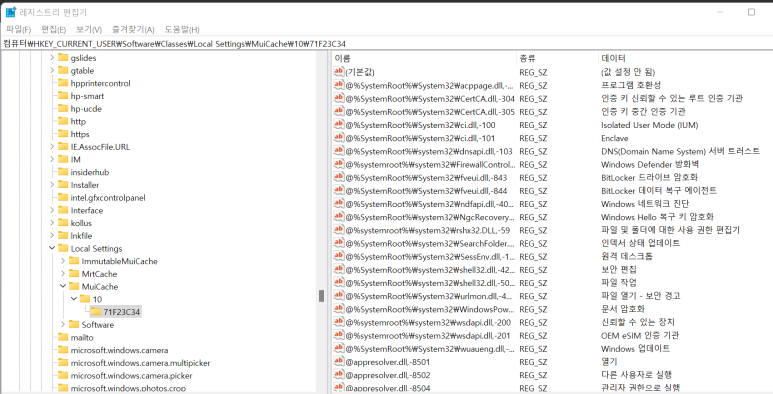Select the hp-ucde folder icon
773x394 pixels.
[63, 108]
